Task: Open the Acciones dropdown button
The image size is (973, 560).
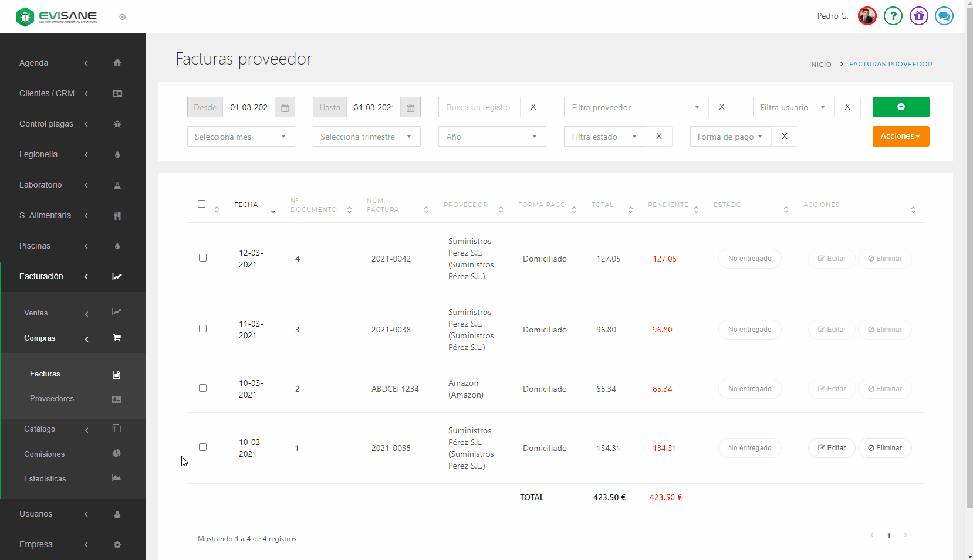Action: coord(900,136)
